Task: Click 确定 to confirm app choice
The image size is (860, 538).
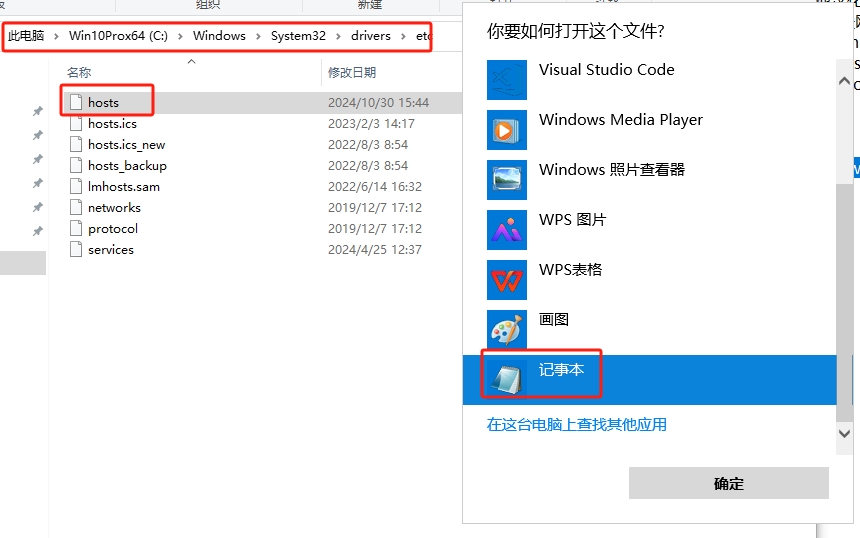Action: click(x=728, y=483)
